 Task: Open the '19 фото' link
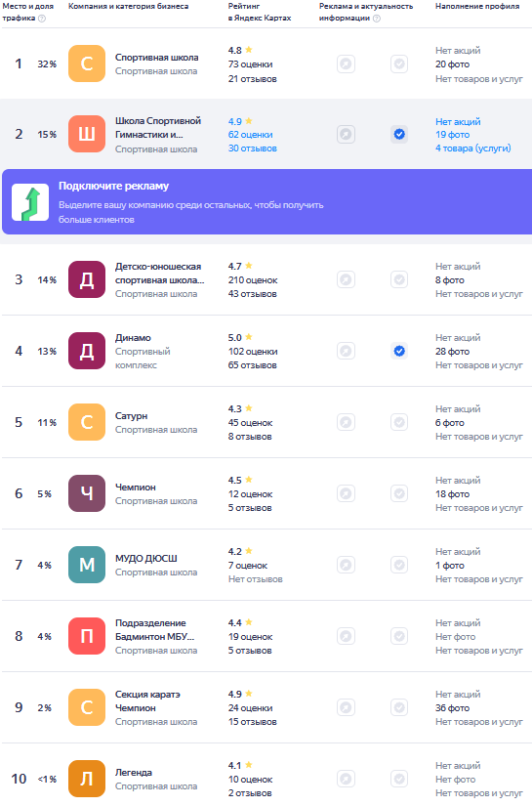[x=452, y=135]
